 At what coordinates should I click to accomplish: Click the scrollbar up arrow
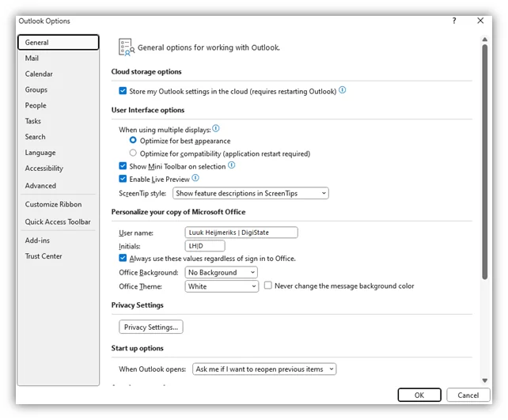tap(485, 40)
